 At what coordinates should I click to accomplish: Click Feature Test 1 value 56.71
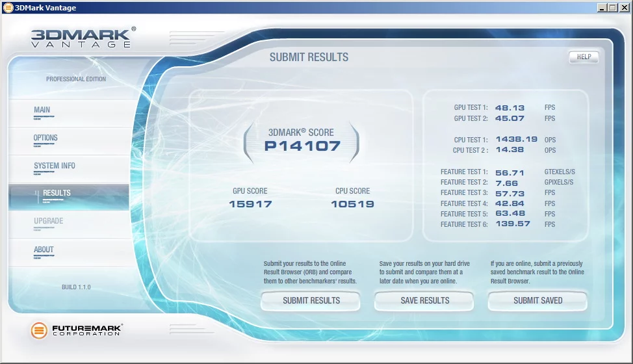click(510, 173)
